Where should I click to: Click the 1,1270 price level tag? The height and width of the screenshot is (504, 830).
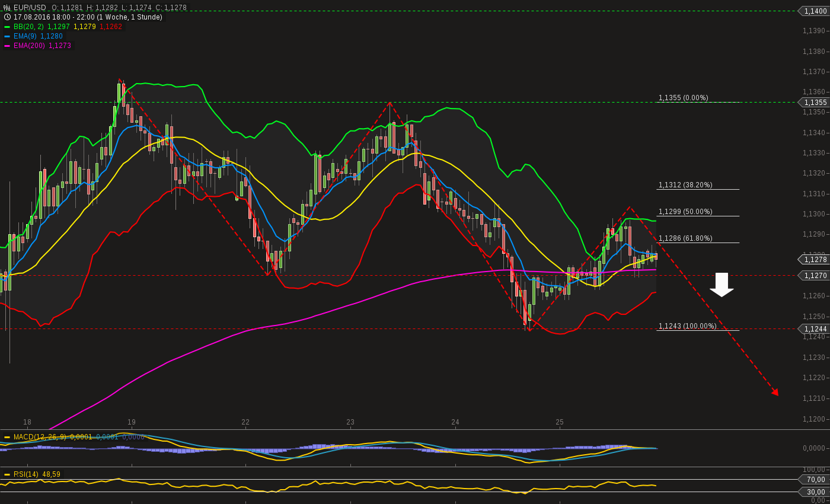point(814,275)
